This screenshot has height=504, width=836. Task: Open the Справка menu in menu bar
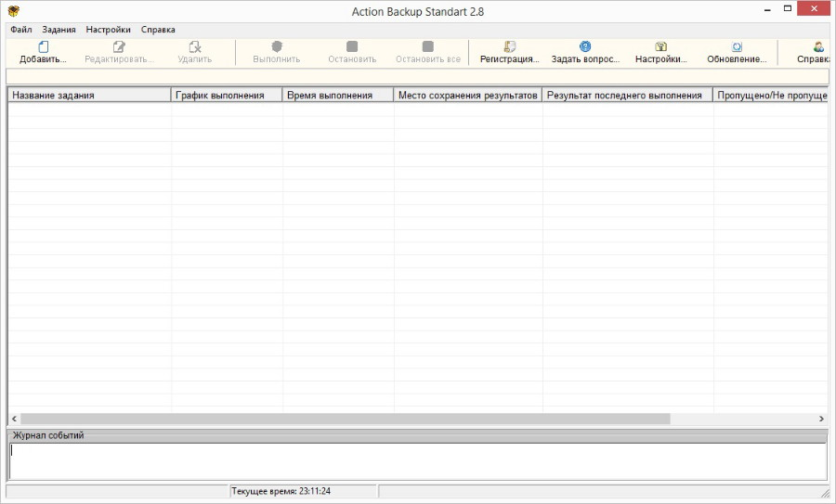click(158, 30)
